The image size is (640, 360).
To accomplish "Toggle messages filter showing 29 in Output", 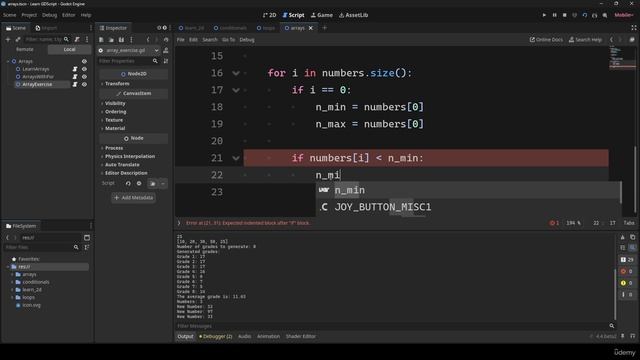I will (627, 260).
